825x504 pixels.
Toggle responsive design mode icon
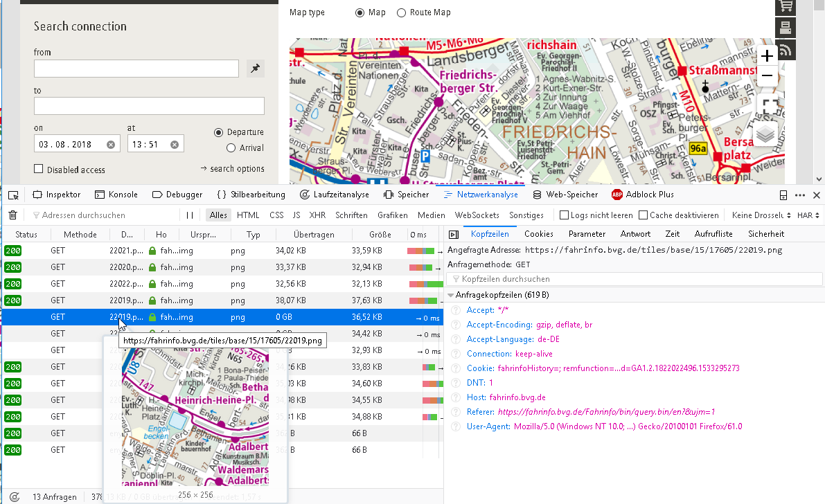[783, 195]
